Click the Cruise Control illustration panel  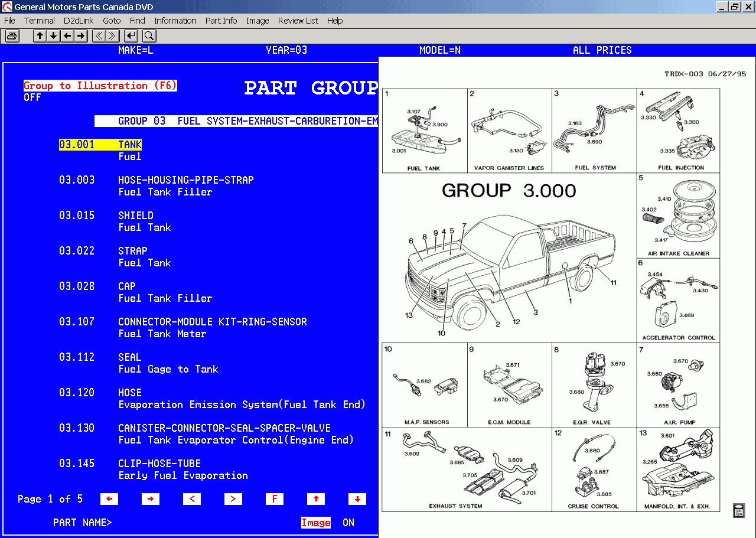(594, 469)
